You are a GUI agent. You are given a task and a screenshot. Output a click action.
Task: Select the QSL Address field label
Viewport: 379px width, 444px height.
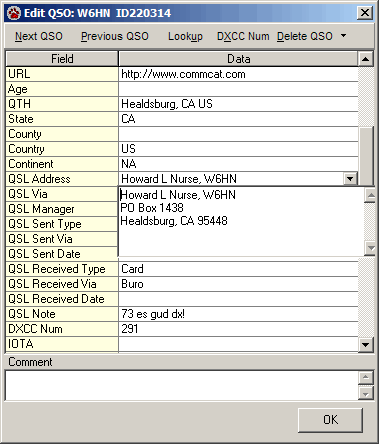coord(62,179)
